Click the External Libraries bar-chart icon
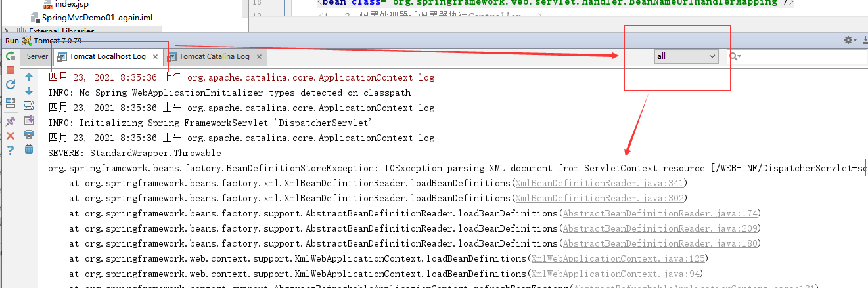The height and width of the screenshot is (288, 868). coord(21,31)
